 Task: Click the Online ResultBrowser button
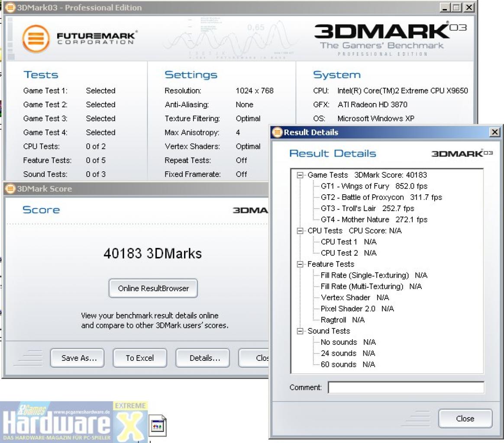[153, 288]
